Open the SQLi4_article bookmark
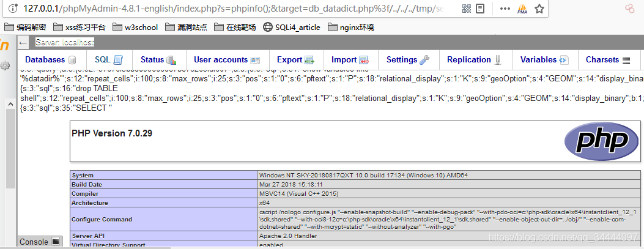The width and height of the screenshot is (644, 249). 292,27
